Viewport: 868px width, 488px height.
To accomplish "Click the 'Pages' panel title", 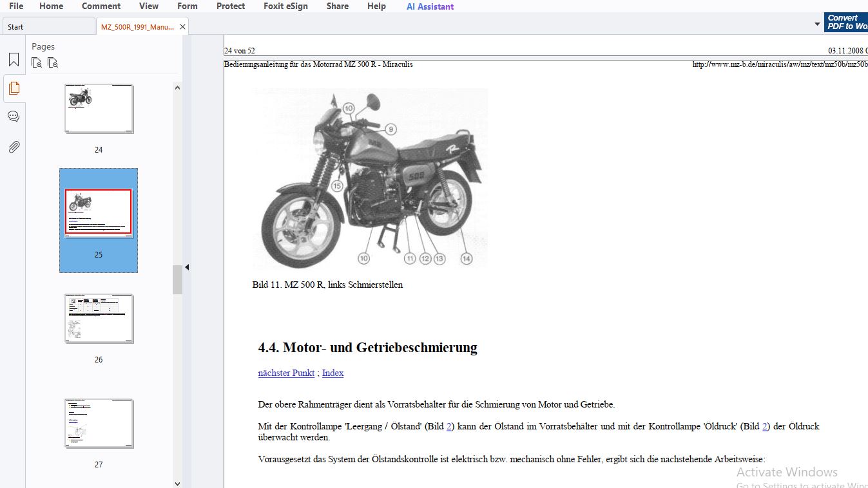I will [43, 46].
